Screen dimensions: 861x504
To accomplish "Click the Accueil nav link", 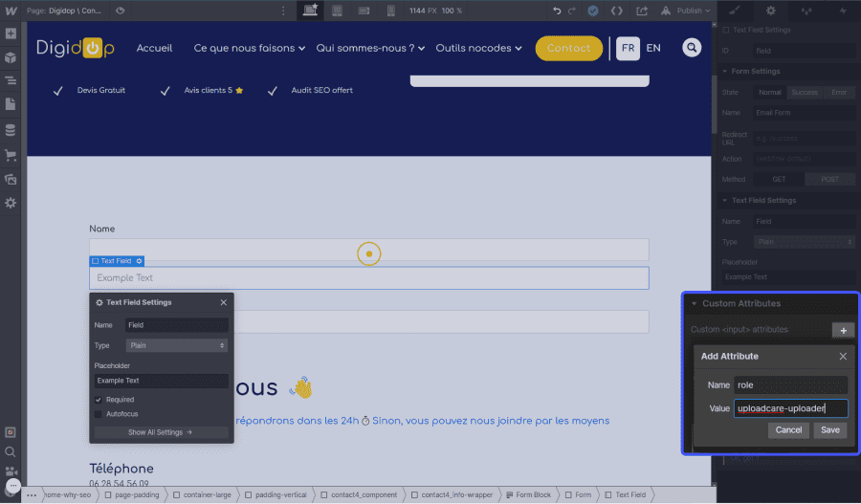I will [154, 49].
